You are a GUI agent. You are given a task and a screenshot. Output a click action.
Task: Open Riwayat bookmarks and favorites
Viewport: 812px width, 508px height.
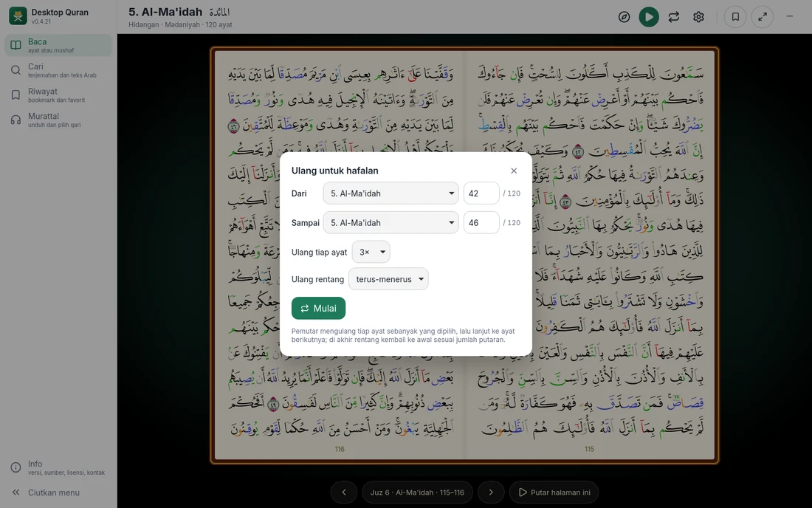tap(58, 95)
